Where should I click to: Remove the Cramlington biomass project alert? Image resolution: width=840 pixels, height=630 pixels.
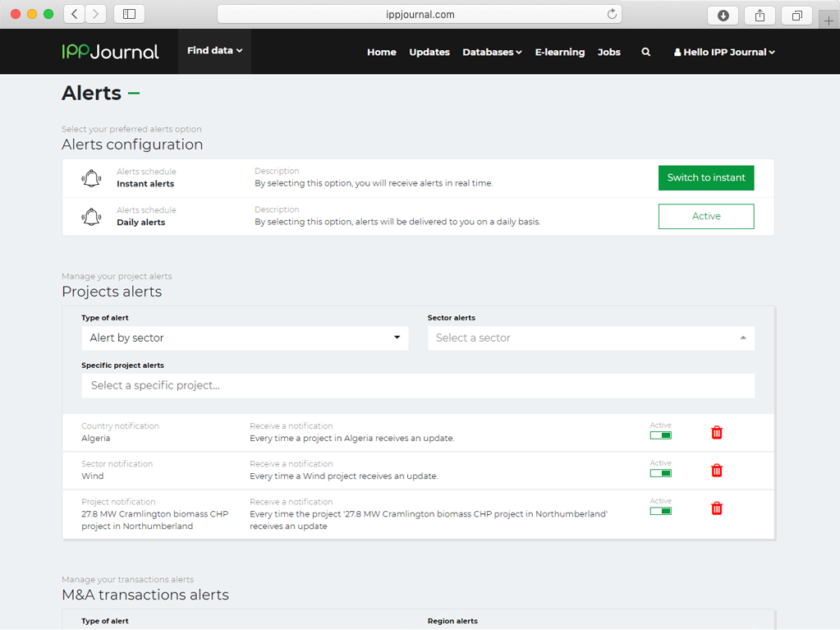(716, 508)
